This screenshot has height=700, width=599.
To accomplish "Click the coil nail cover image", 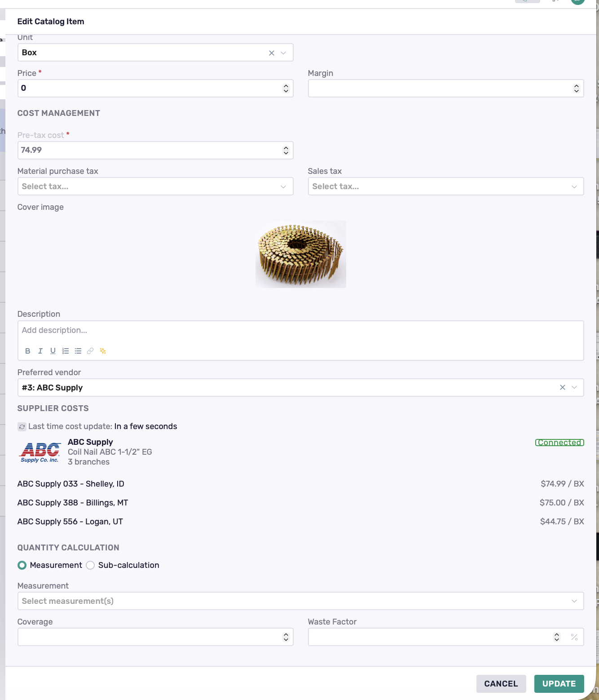I will tap(301, 254).
